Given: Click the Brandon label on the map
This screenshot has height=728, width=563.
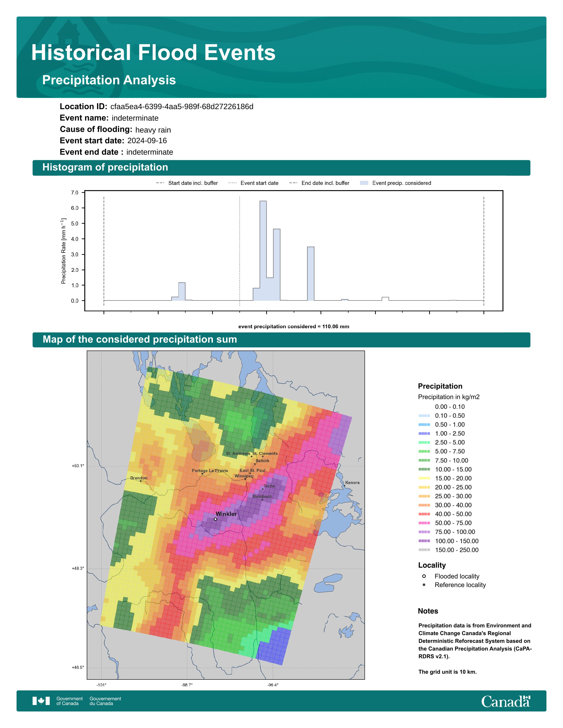Looking at the screenshot, I should click(x=139, y=478).
